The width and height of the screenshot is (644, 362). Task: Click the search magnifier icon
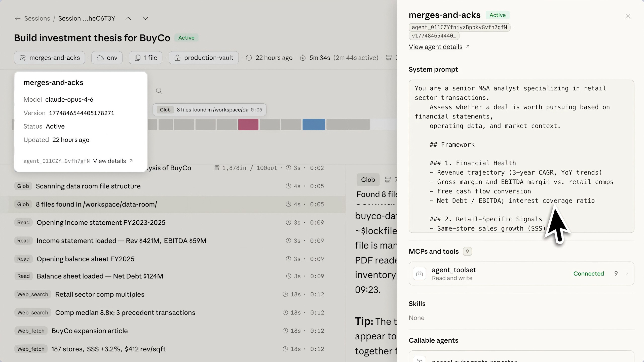pyautogui.click(x=159, y=91)
